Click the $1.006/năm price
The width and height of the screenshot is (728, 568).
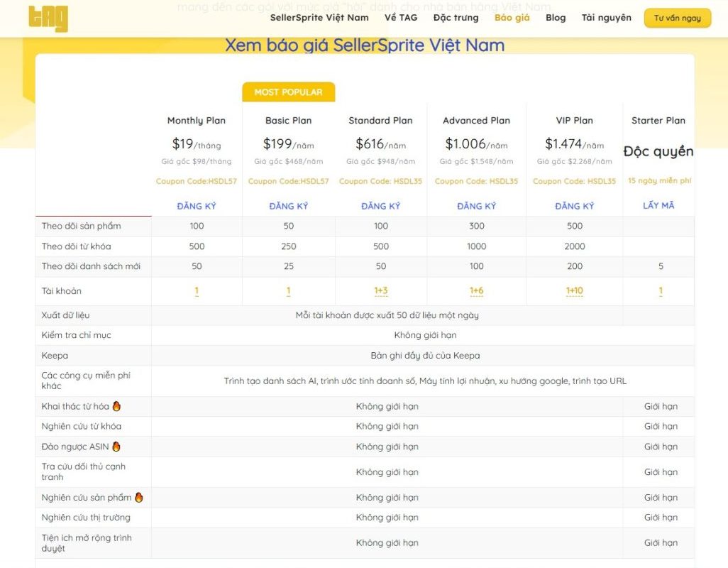[476, 144]
